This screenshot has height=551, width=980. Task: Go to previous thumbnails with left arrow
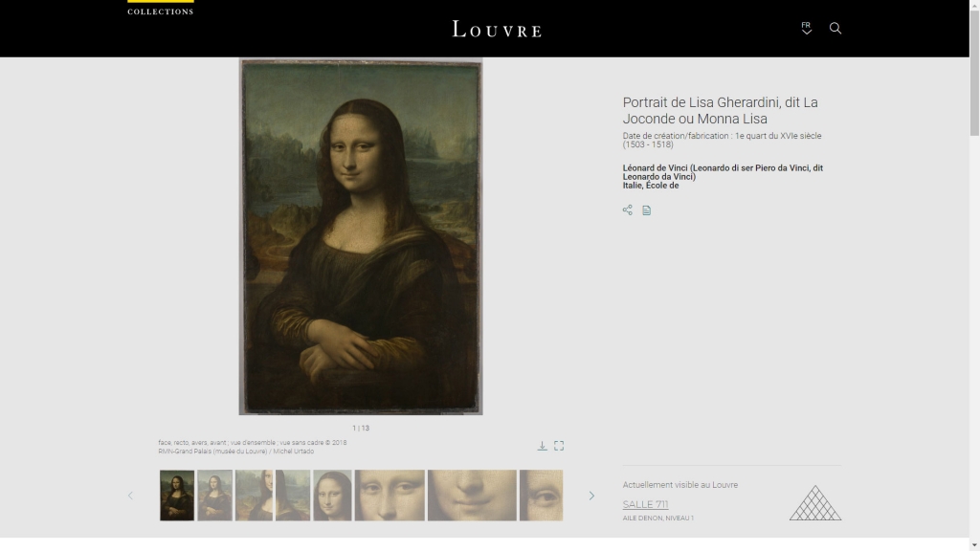(x=131, y=496)
